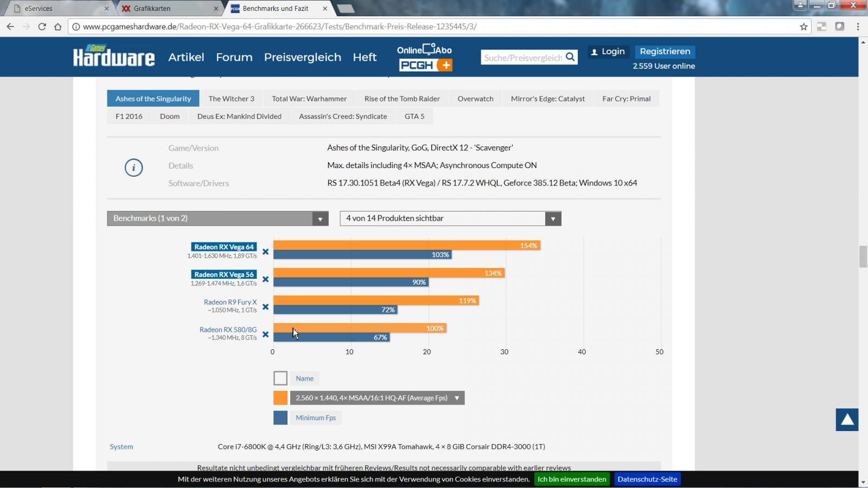Switch to the F1 2016 tab
Viewport: 868px width, 488px height.
pos(129,116)
